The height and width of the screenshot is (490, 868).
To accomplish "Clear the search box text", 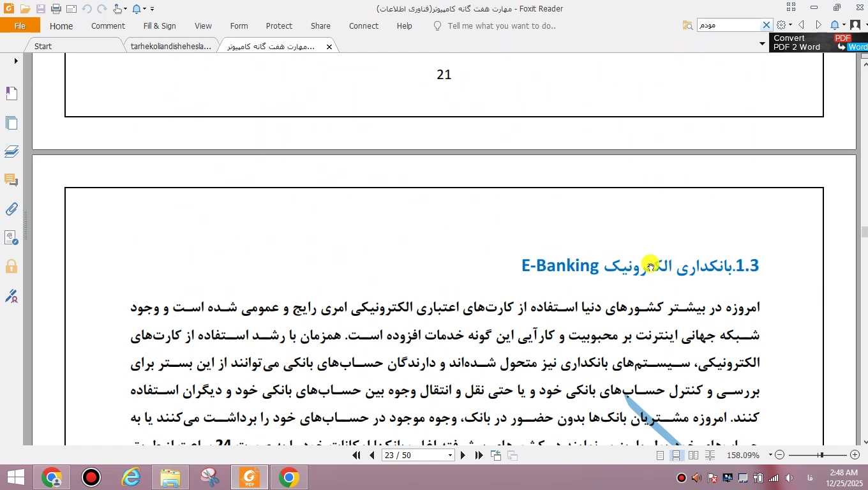I will [767, 26].
